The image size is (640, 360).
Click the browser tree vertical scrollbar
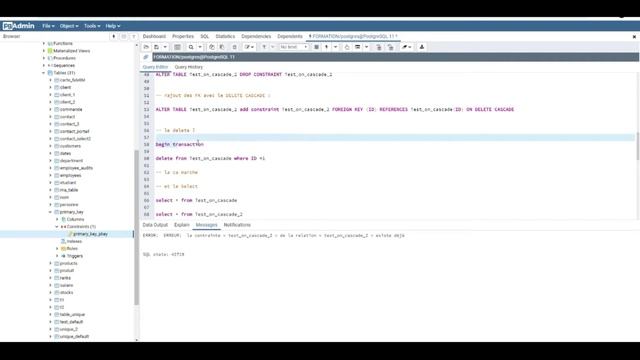pyautogui.click(x=136, y=227)
